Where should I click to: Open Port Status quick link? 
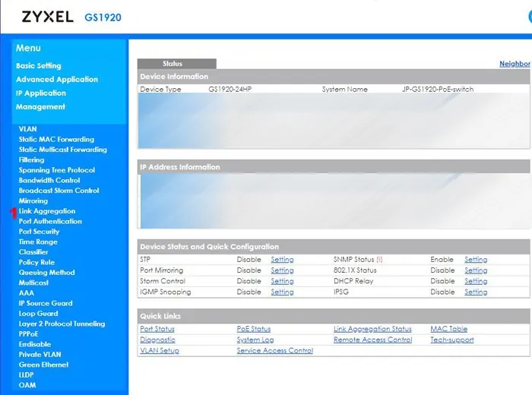coord(157,329)
